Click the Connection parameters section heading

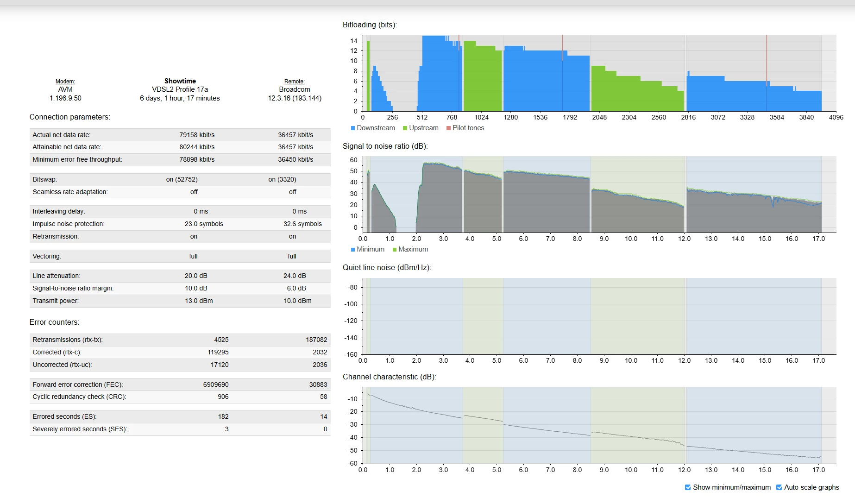tap(69, 117)
